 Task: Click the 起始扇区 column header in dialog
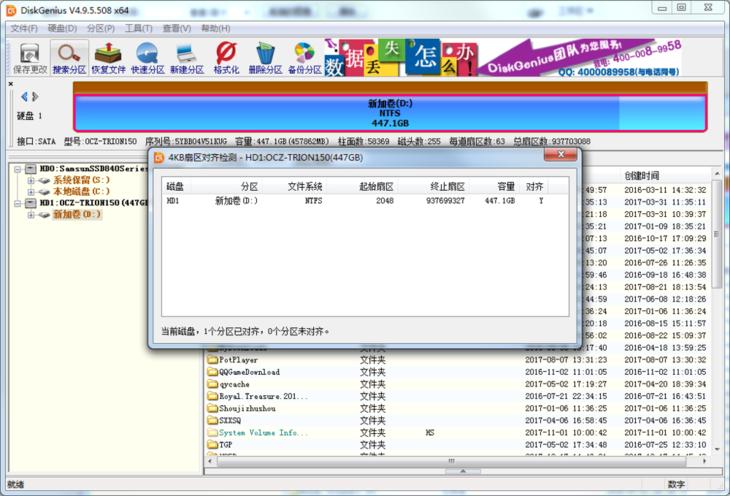coord(361,187)
